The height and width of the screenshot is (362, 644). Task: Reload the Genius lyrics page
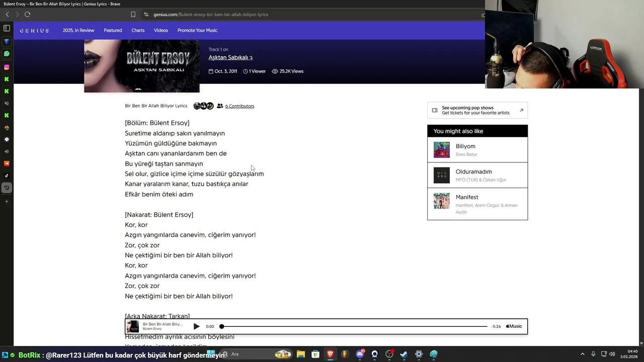pyautogui.click(x=27, y=14)
